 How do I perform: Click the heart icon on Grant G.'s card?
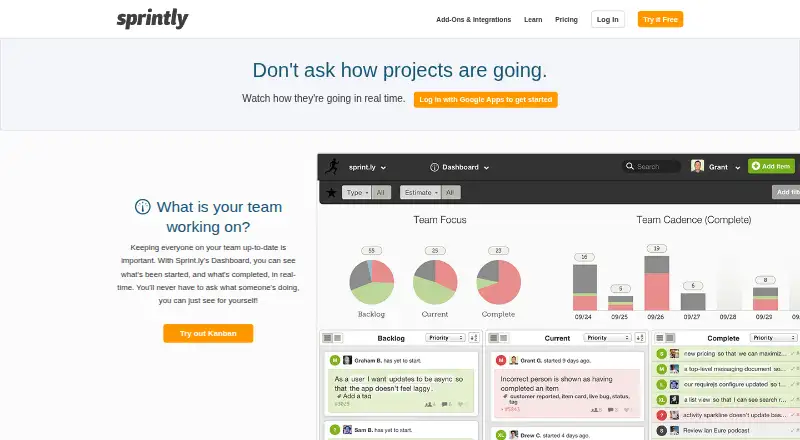(x=628, y=410)
